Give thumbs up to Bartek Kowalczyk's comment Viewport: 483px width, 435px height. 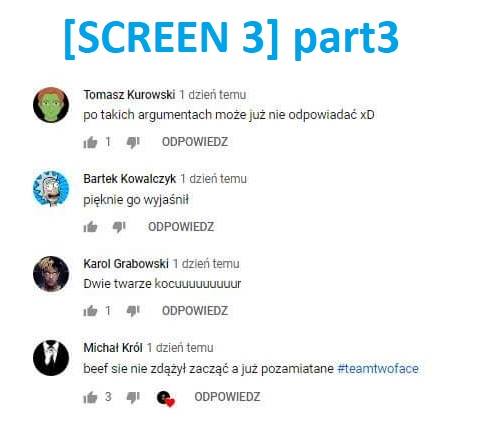point(90,227)
